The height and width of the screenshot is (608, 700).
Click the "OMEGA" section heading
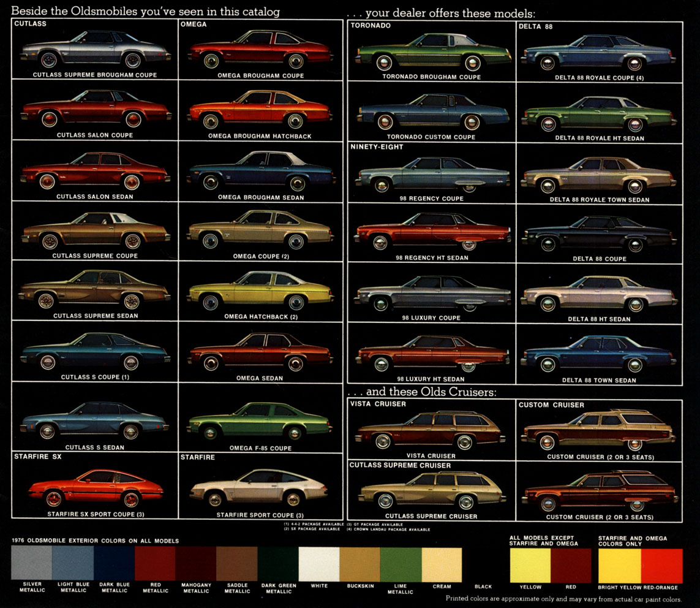pos(194,24)
